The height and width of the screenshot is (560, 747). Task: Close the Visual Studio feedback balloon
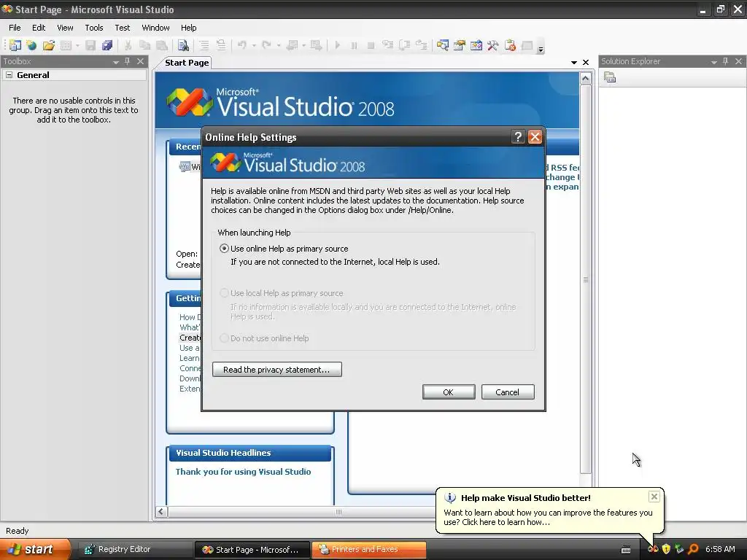click(x=654, y=497)
